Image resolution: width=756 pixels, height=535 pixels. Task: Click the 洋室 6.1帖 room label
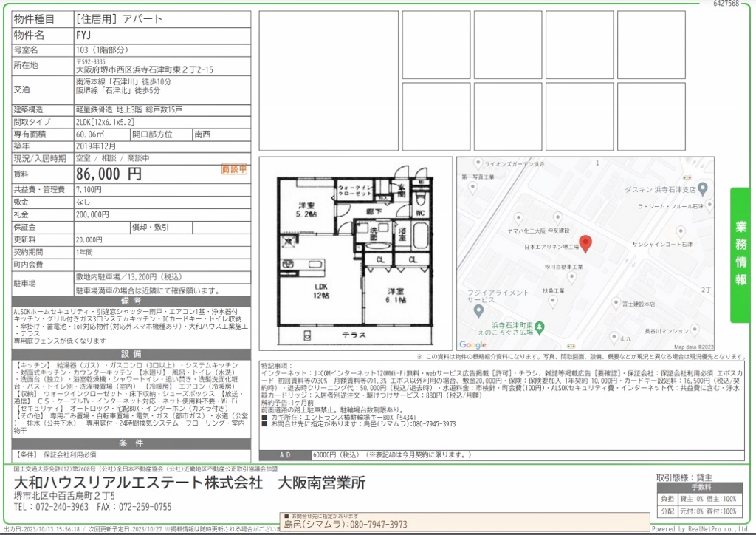click(396, 296)
